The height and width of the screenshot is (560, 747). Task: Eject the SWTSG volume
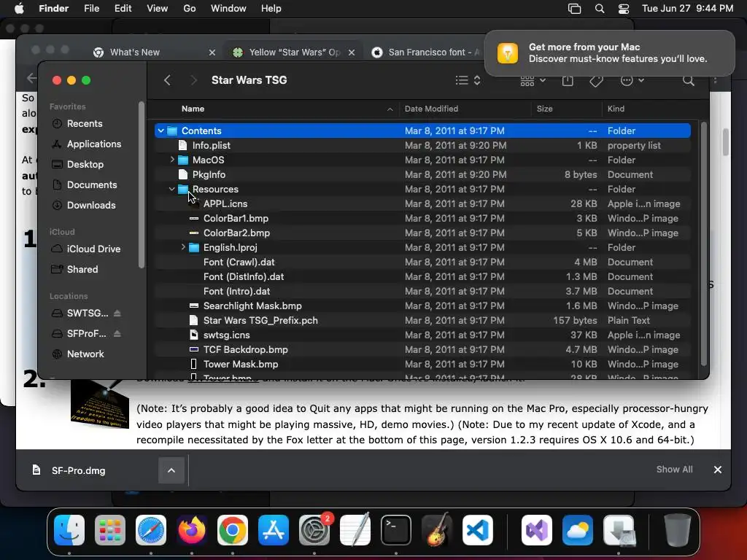(x=117, y=314)
